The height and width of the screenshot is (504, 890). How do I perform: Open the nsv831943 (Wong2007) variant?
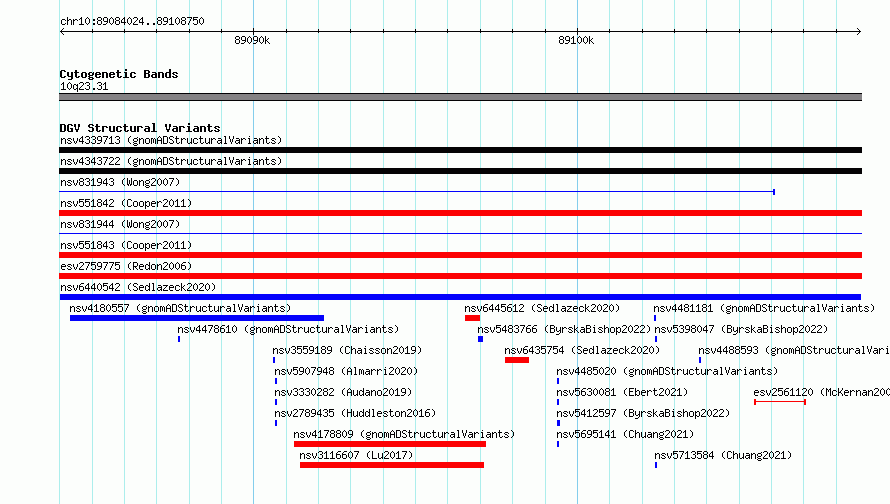120,182
